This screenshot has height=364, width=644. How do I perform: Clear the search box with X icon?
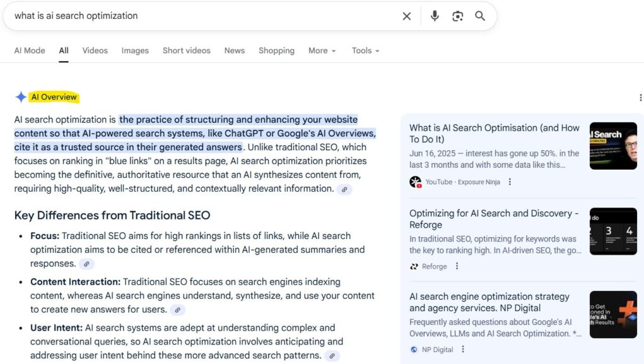click(406, 16)
